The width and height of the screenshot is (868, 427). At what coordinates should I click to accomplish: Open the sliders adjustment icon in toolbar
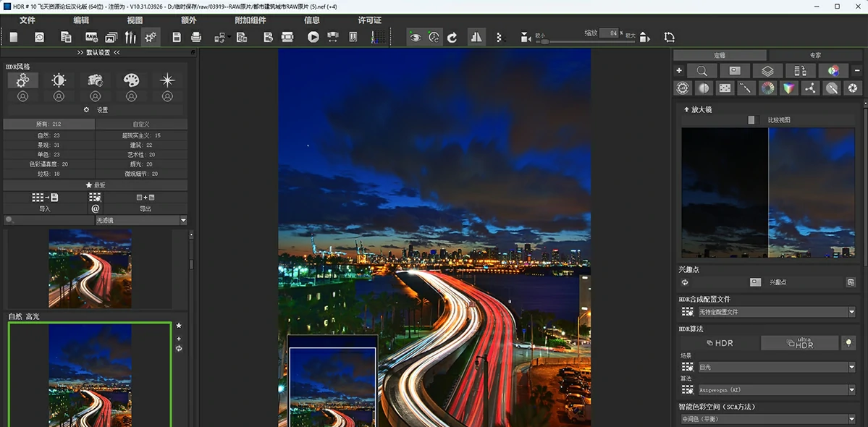130,37
